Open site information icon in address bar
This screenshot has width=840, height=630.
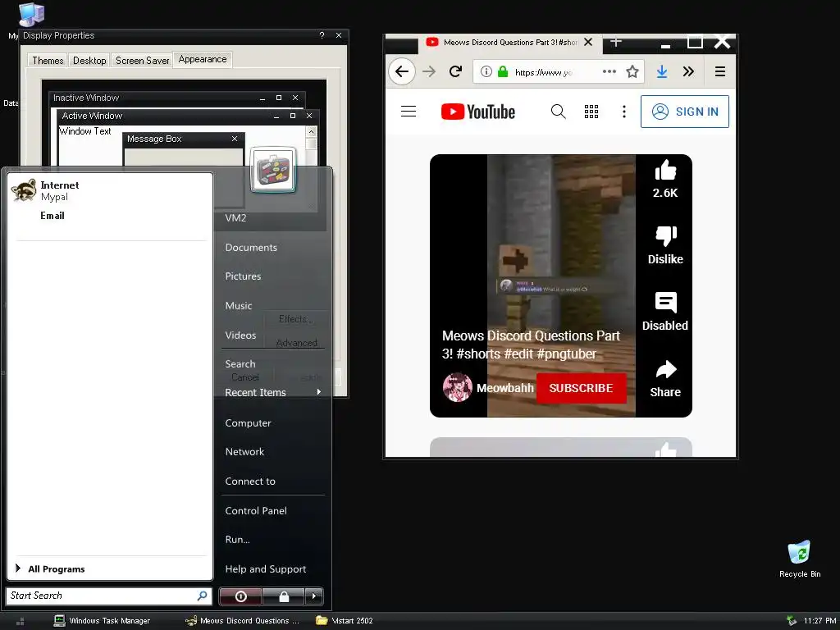point(486,72)
